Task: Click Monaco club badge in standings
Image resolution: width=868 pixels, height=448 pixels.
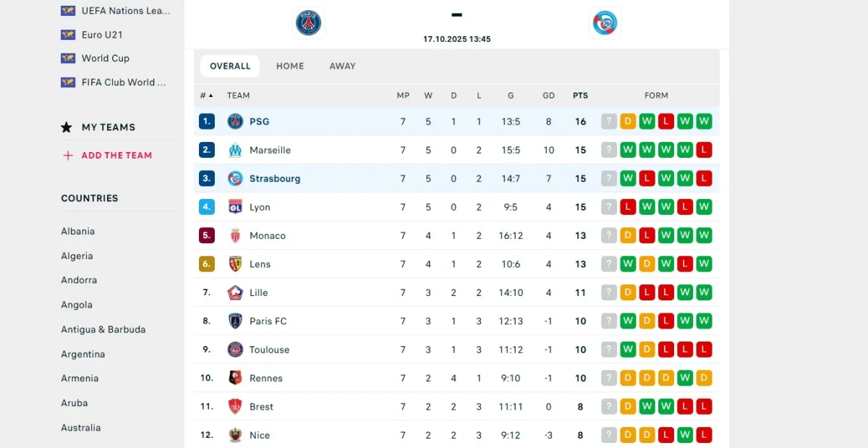Action: [235, 235]
